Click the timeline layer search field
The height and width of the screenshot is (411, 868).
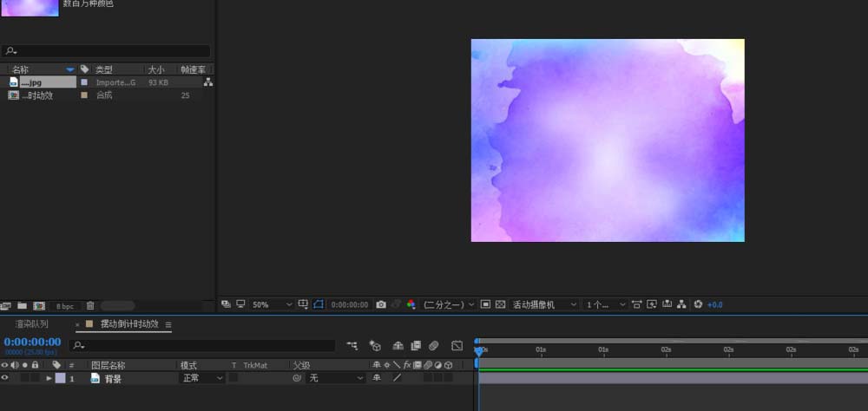click(x=202, y=345)
